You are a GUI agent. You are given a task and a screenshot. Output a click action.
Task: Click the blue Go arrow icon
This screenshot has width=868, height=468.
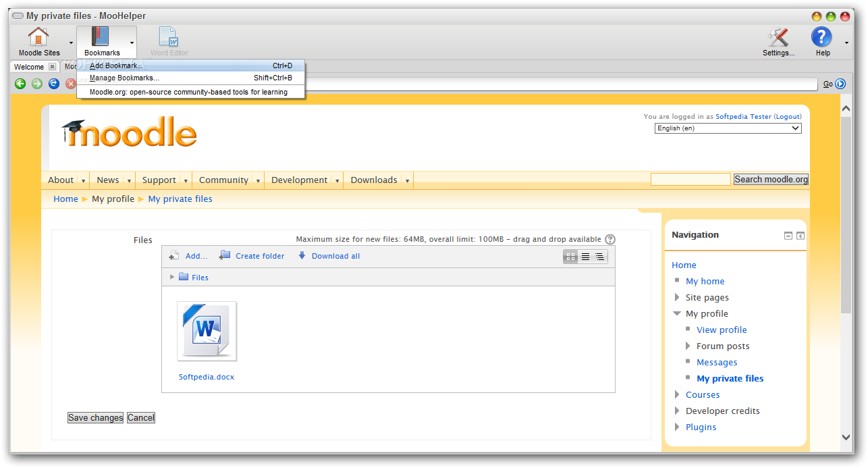point(840,84)
